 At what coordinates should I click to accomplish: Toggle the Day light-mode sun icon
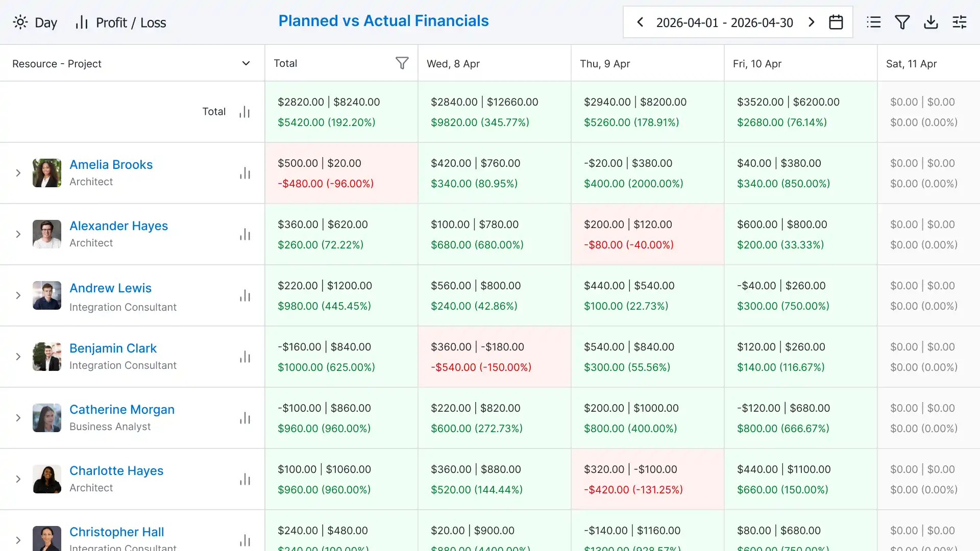click(x=20, y=22)
